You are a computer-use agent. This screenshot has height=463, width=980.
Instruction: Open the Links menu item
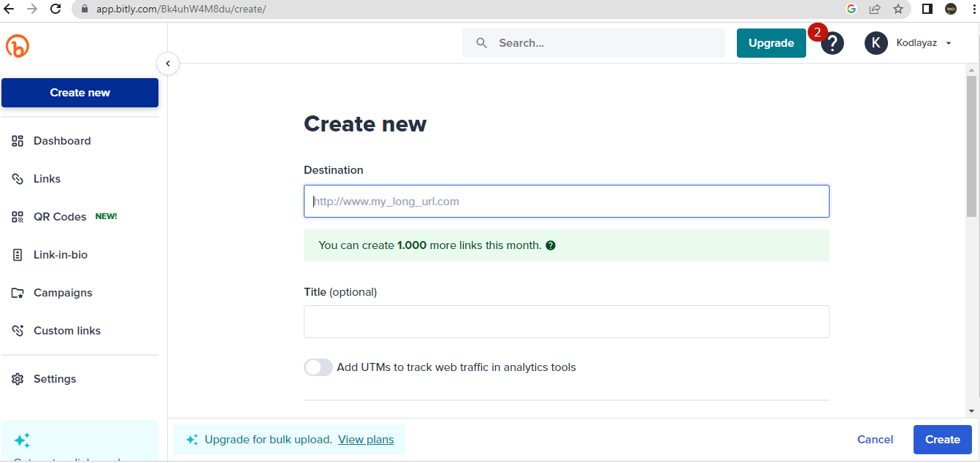pos(47,179)
